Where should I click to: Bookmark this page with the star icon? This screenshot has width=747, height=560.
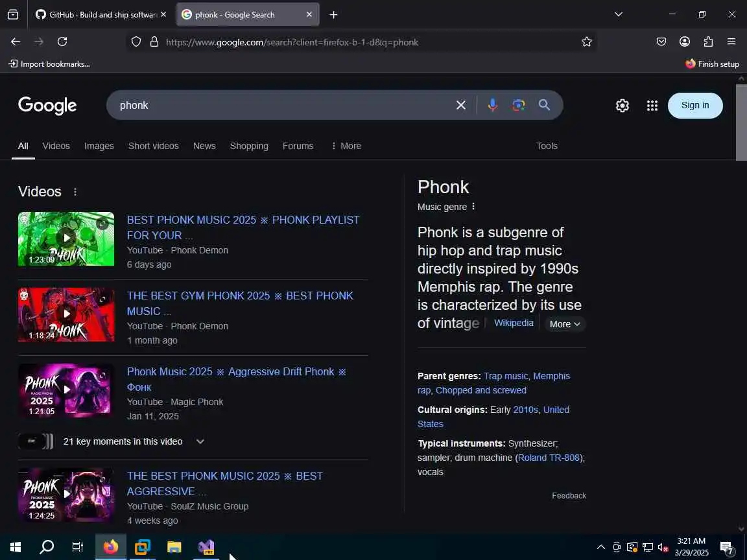(x=586, y=42)
